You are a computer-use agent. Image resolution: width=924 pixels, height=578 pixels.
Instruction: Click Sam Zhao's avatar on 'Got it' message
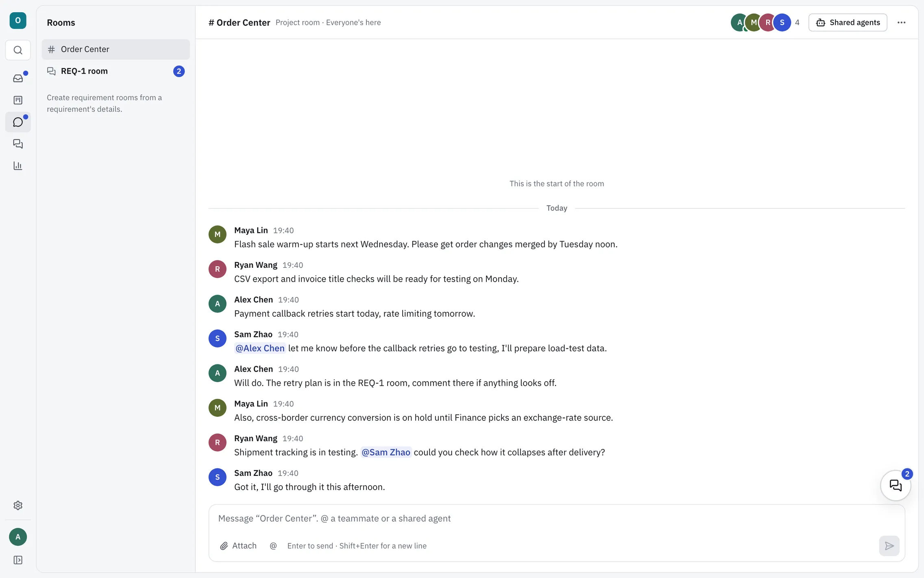[217, 477]
